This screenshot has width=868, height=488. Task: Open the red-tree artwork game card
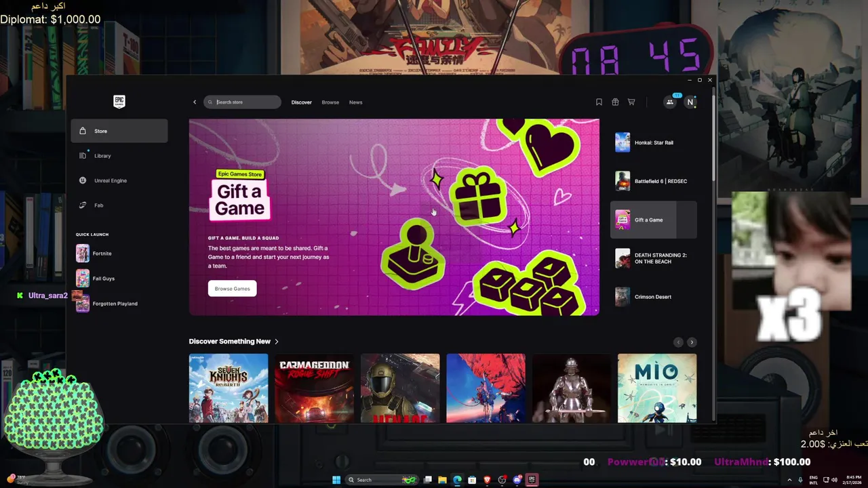[486, 388]
